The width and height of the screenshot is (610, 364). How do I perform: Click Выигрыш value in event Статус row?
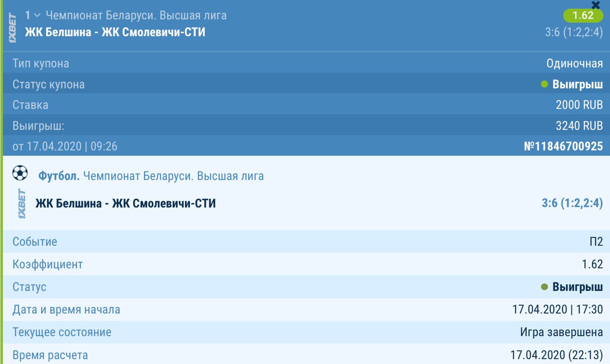coord(578,287)
